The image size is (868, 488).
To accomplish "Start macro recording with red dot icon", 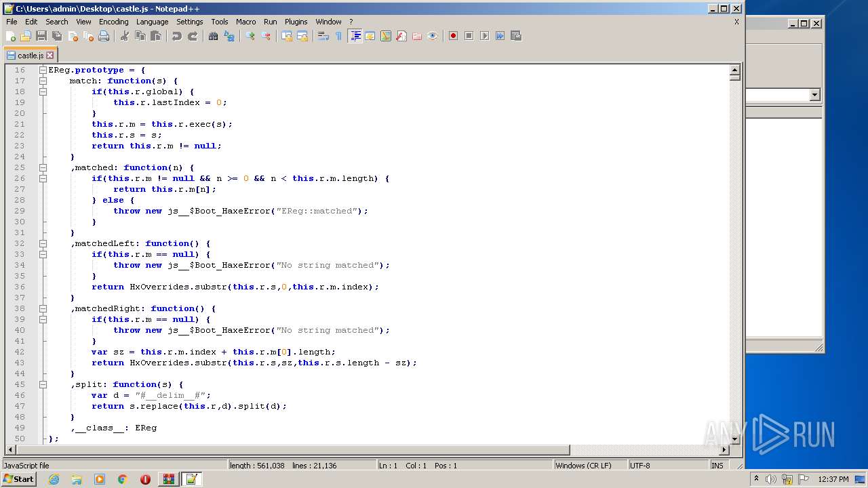I will click(x=453, y=36).
